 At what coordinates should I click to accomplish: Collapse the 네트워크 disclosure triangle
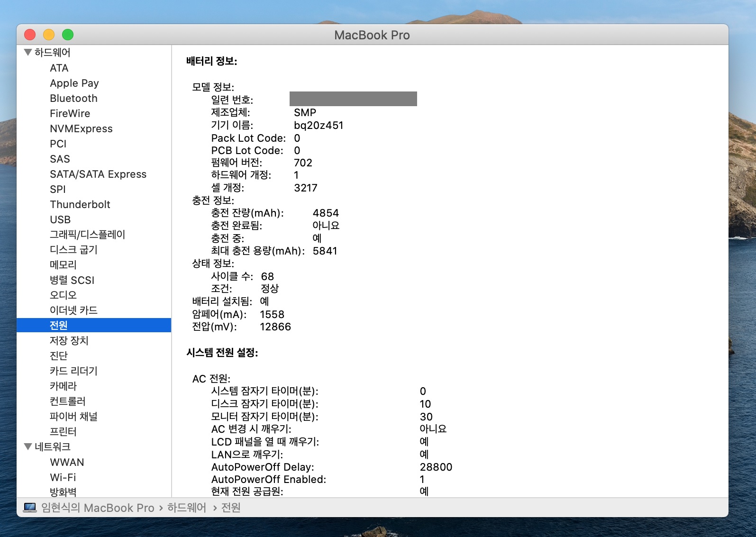coord(28,446)
